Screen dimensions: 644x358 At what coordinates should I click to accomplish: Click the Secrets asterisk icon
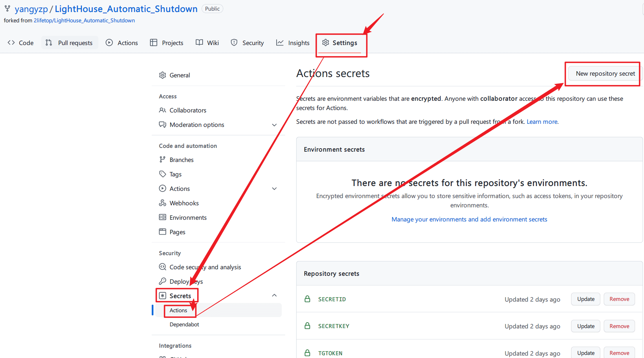(x=163, y=296)
